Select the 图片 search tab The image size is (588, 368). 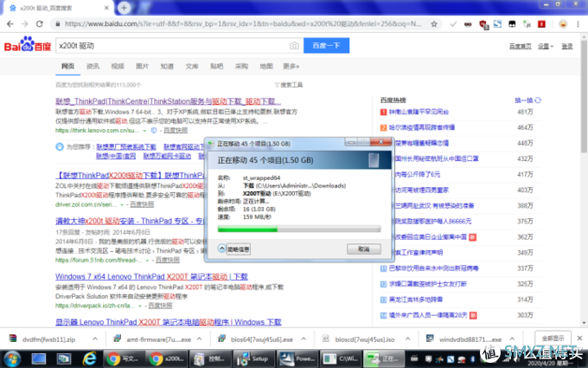pyautogui.click(x=142, y=67)
